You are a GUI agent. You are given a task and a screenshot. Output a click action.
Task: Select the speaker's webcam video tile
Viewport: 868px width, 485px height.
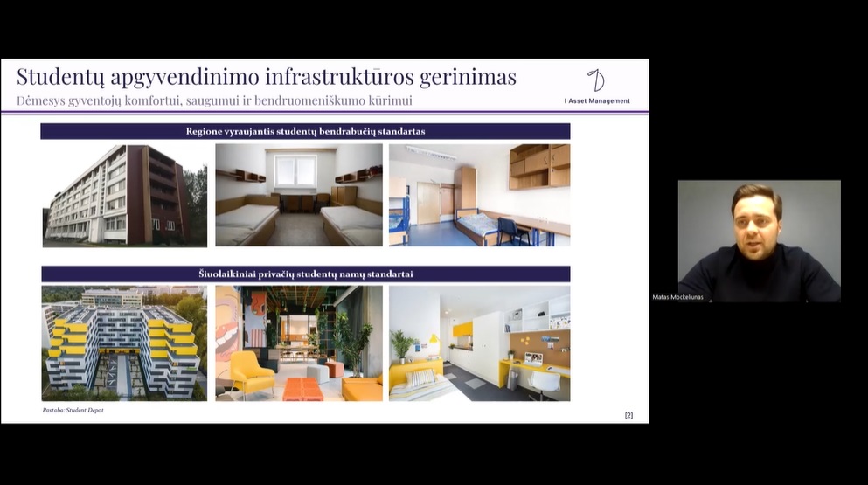pyautogui.click(x=759, y=240)
